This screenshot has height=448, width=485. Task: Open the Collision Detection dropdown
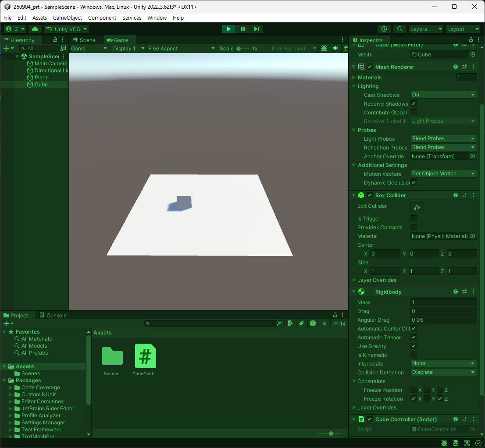[443, 372]
